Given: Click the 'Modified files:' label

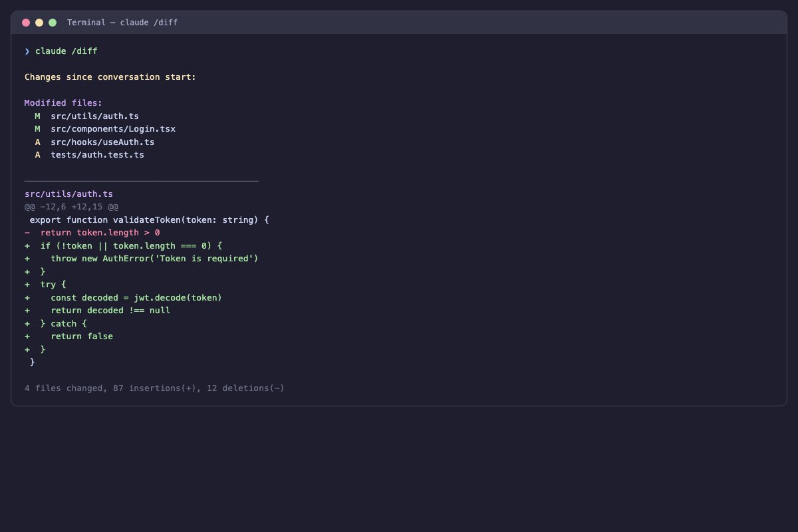Looking at the screenshot, I should coord(64,103).
